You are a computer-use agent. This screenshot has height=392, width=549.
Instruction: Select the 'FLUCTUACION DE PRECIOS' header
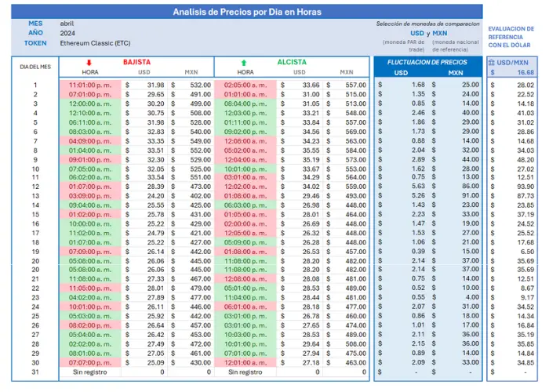427,62
